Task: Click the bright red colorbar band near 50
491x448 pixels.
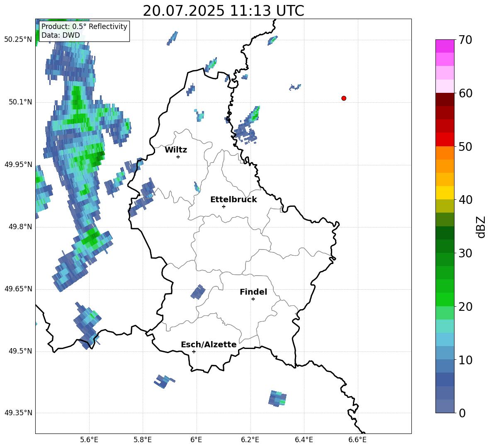Action: point(445,140)
